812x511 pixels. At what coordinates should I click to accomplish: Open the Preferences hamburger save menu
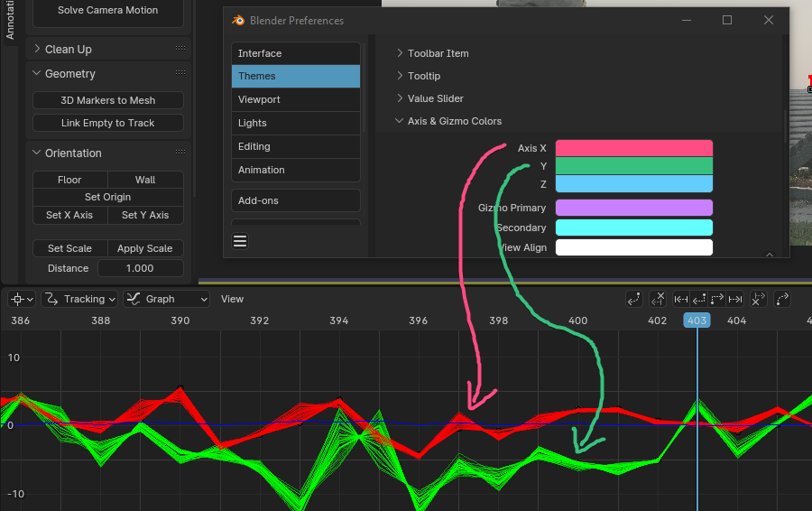[240, 241]
